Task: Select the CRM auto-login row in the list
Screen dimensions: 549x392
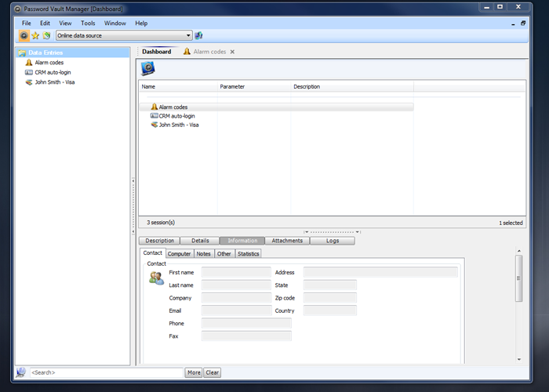Action: point(277,116)
